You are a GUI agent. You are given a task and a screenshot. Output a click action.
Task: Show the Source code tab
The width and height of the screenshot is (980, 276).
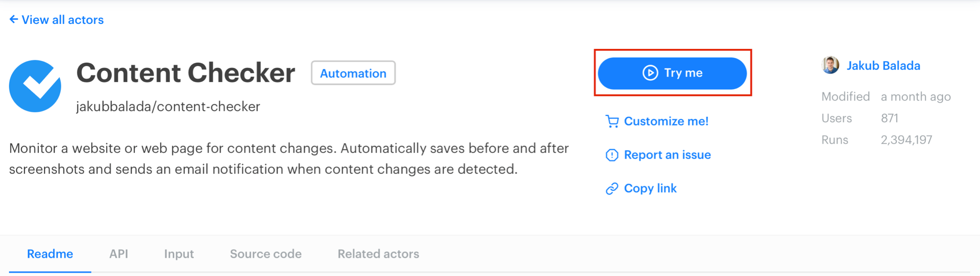tap(266, 254)
